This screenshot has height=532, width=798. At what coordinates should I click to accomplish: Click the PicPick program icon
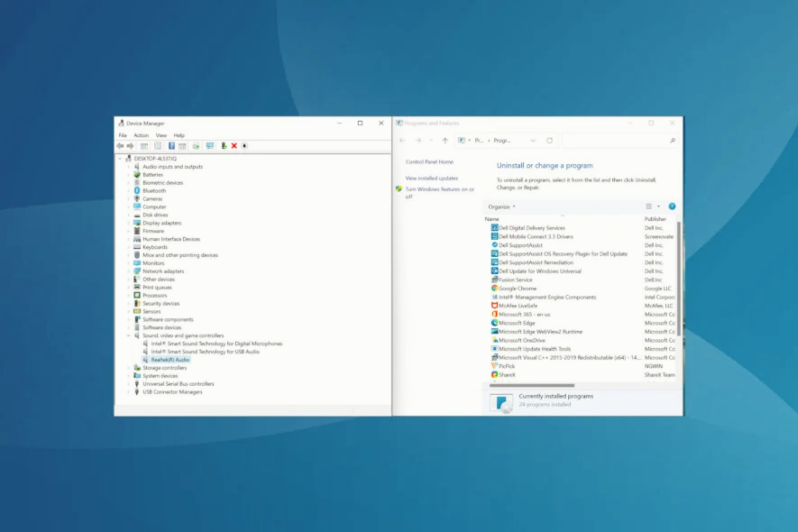click(495, 366)
